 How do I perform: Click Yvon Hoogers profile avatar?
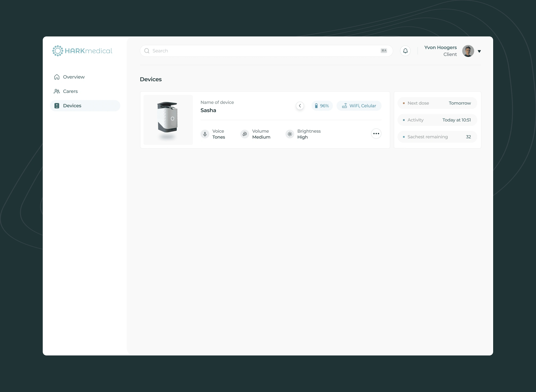pyautogui.click(x=468, y=51)
